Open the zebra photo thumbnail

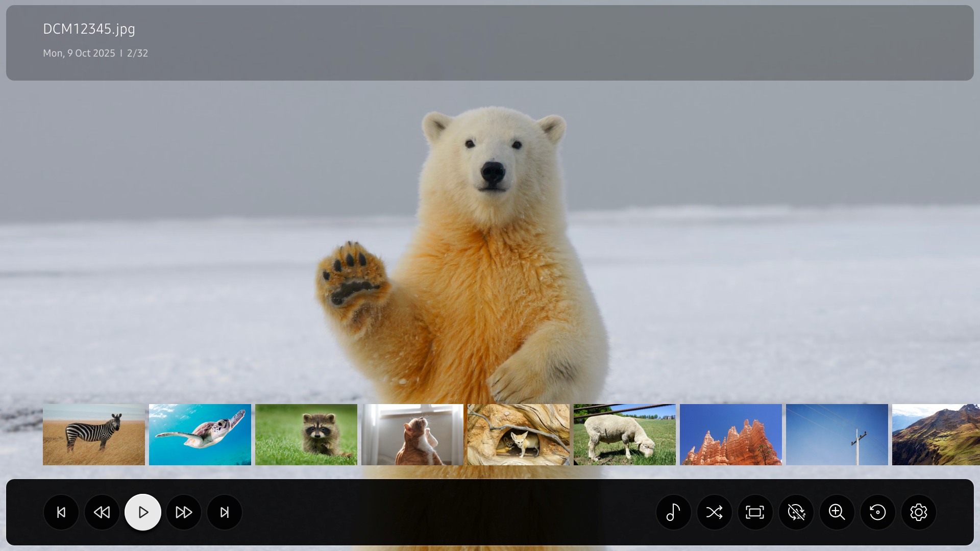coord(93,435)
